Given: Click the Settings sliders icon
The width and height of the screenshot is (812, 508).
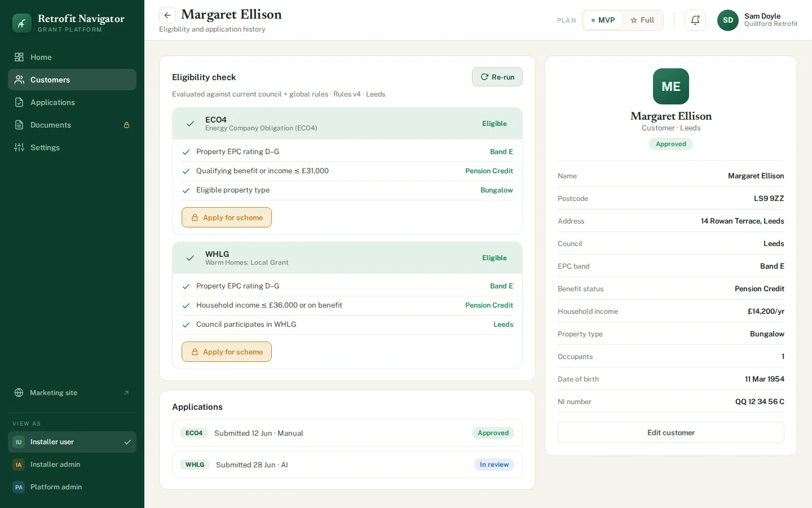Looking at the screenshot, I should pyautogui.click(x=19, y=147).
